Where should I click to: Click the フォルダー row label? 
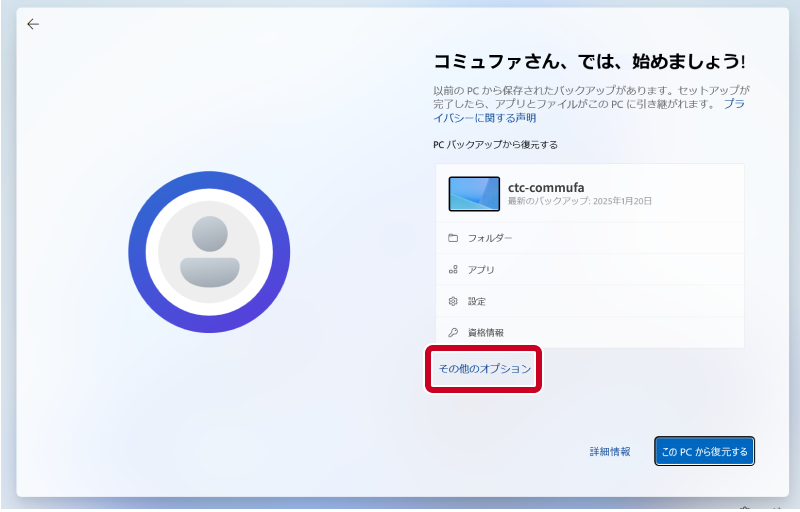click(490, 238)
